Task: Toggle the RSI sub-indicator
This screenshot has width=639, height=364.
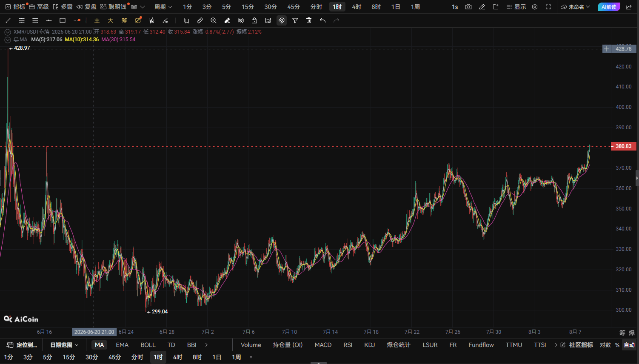Action: pos(348,345)
